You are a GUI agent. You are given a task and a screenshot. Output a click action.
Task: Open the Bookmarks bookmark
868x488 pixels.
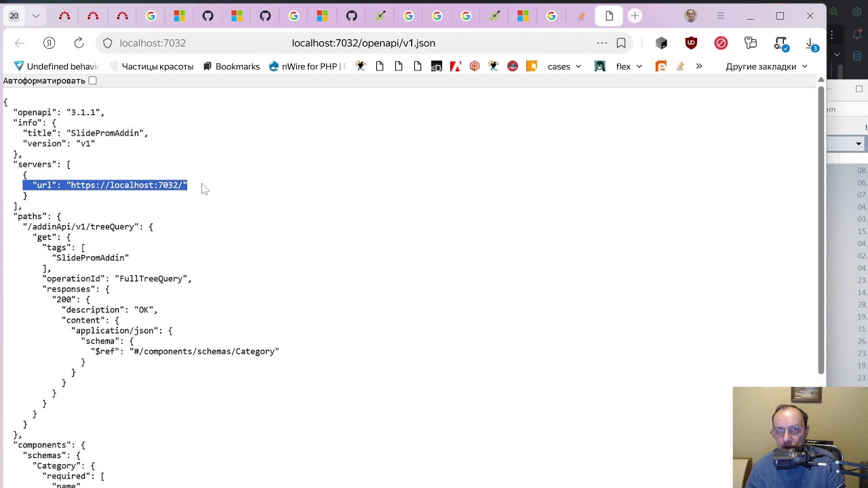pyautogui.click(x=231, y=66)
